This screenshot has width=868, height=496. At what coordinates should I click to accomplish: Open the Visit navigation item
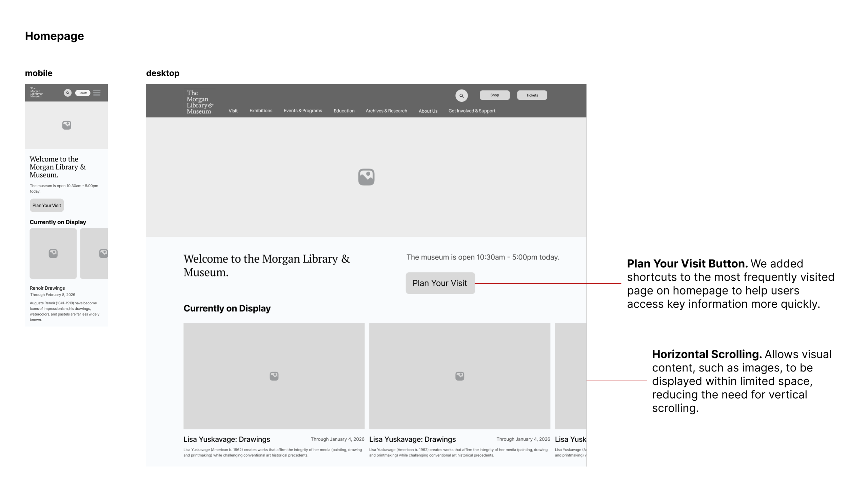pyautogui.click(x=233, y=111)
